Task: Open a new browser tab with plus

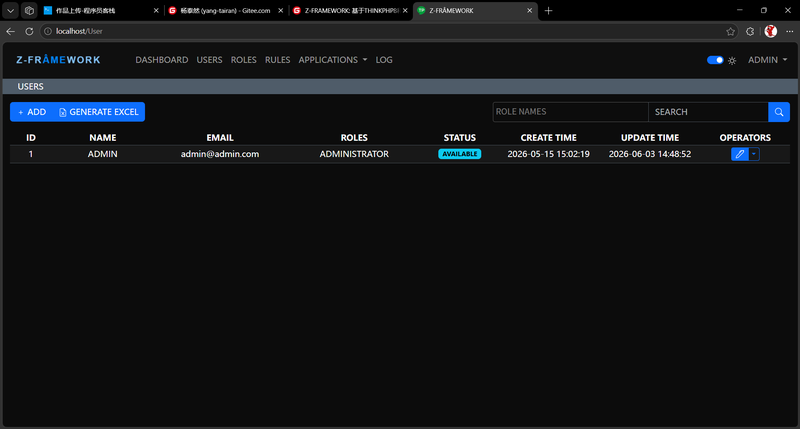Action: pos(548,11)
